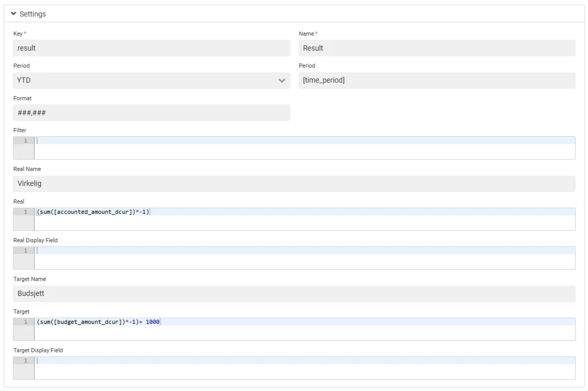Click the Settings section header text

(33, 14)
